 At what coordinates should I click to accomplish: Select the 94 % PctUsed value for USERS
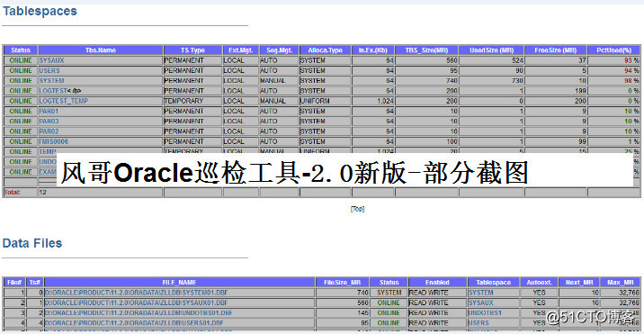(x=631, y=71)
